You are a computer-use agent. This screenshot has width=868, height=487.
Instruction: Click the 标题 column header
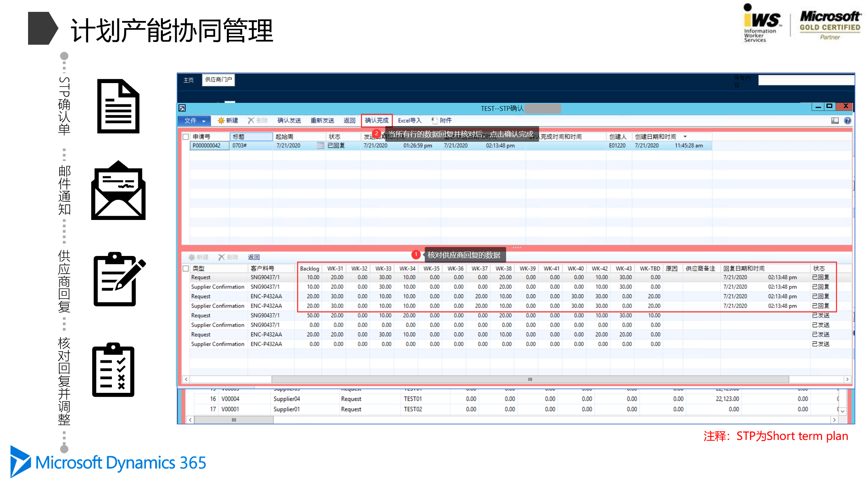(251, 136)
